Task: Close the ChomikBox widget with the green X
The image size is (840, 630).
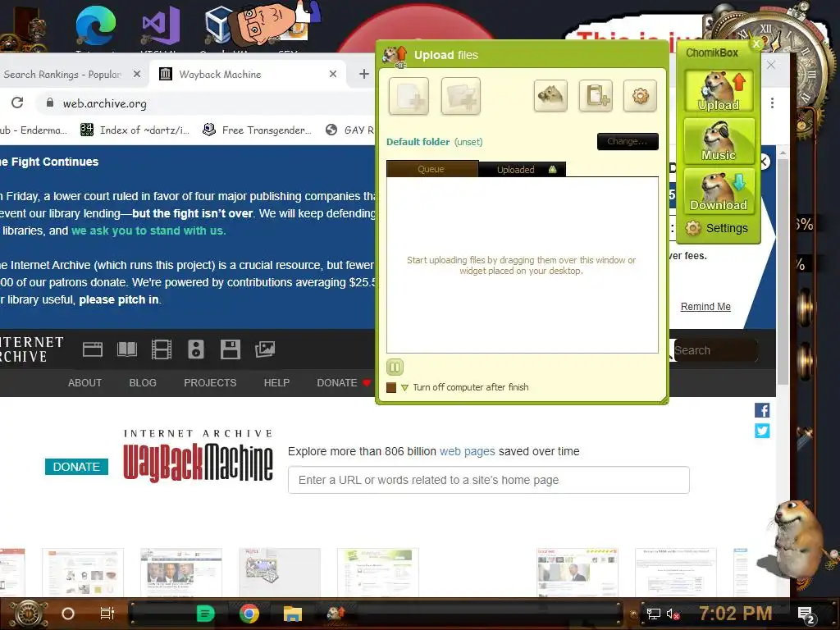Action: pos(756,44)
